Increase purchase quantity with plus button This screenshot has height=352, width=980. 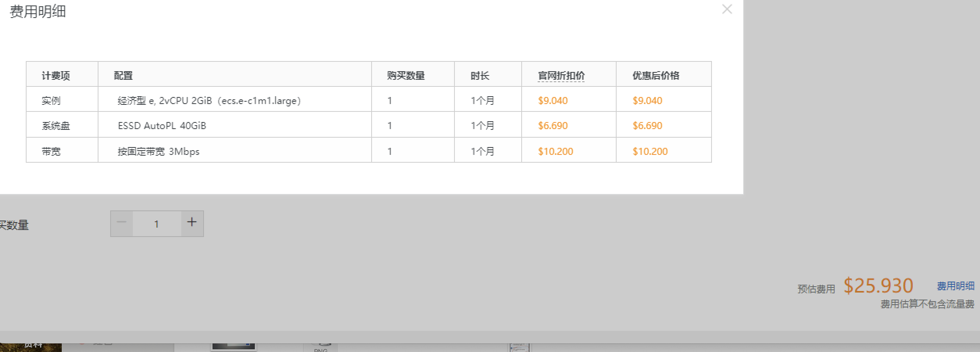pyautogui.click(x=192, y=223)
